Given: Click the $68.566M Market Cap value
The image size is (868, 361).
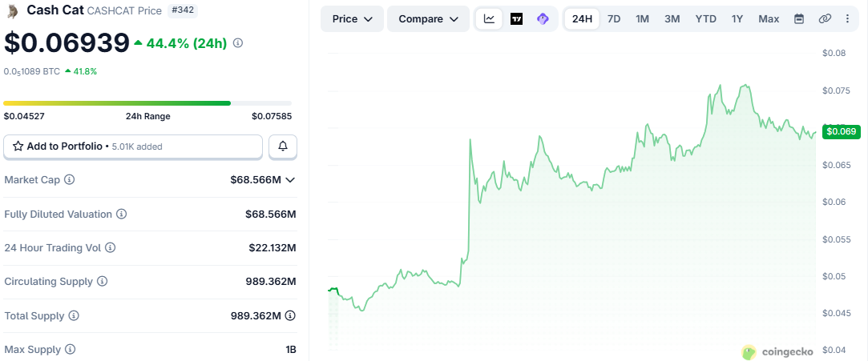Looking at the screenshot, I should (256, 179).
